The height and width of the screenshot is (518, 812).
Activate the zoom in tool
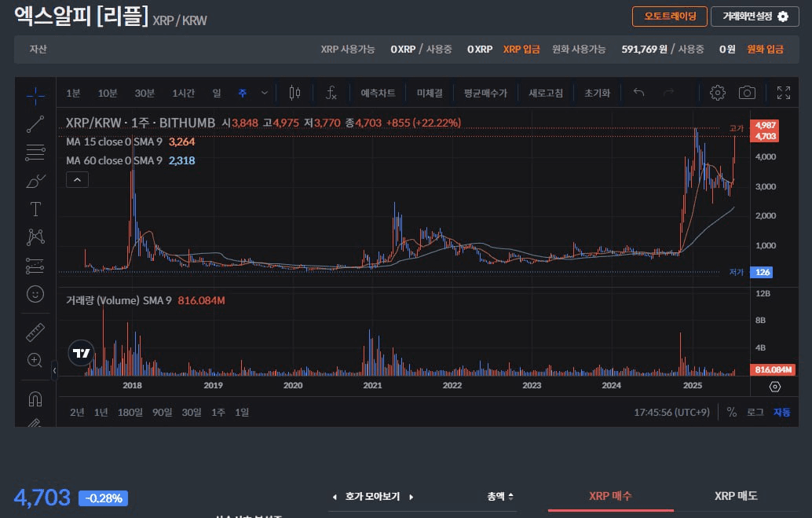(x=35, y=360)
